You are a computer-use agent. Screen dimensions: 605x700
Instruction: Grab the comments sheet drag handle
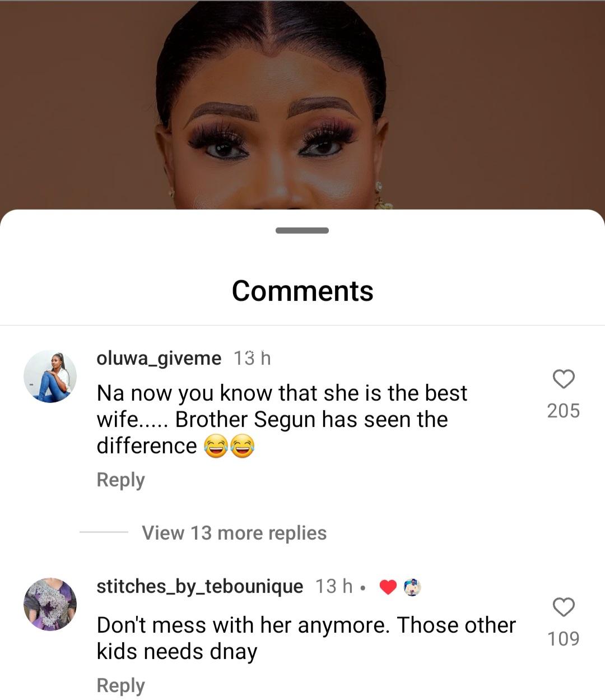302,230
